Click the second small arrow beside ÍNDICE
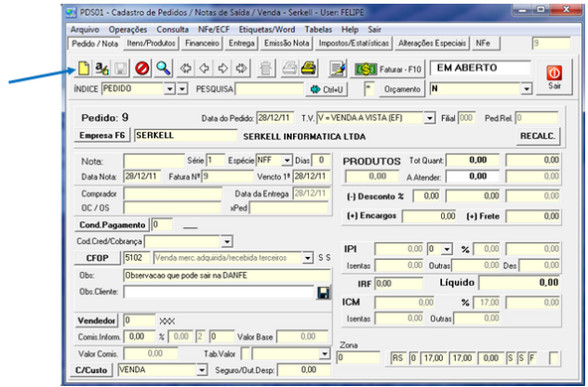The image size is (588, 387). pos(182,89)
